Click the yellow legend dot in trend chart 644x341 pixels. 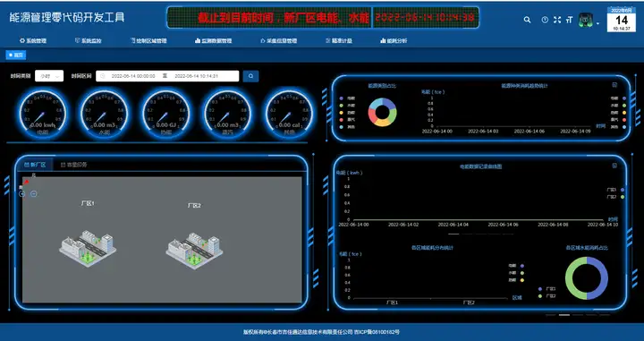pos(624,113)
